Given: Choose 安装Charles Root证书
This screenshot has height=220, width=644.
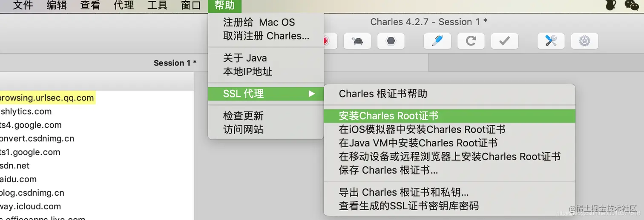Looking at the screenshot, I should (449, 116).
